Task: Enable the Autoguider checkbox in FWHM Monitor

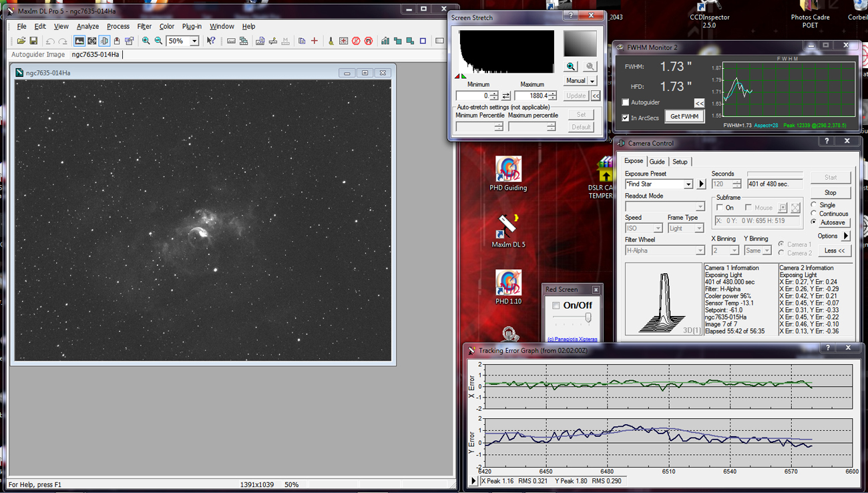Action: 625,102
